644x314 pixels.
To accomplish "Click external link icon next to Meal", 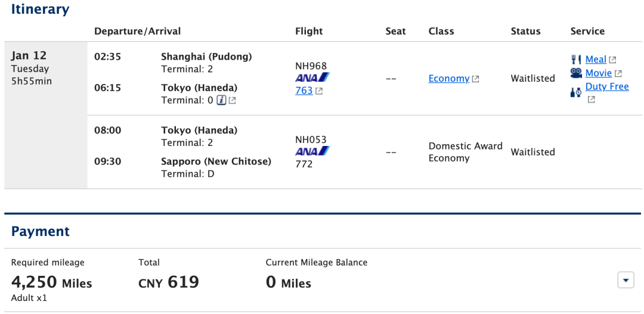I will pyautogui.click(x=612, y=60).
